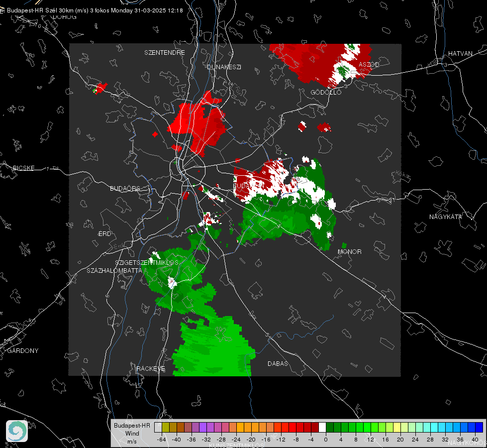The width and height of the screenshot is (487, 448).
Task: Click the GÖDÖLLO town label
Action: pyautogui.click(x=326, y=92)
